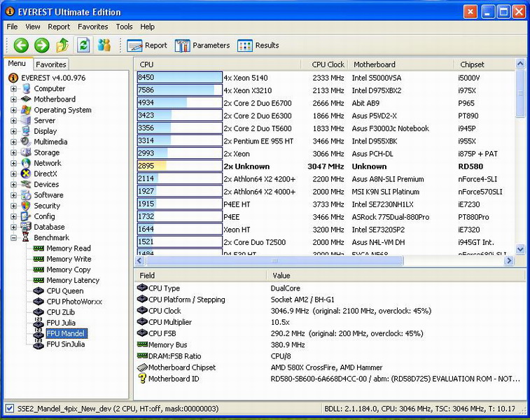Click the EVEREST v4.00.976 info icon
The image size is (530, 420).
tap(13, 78)
